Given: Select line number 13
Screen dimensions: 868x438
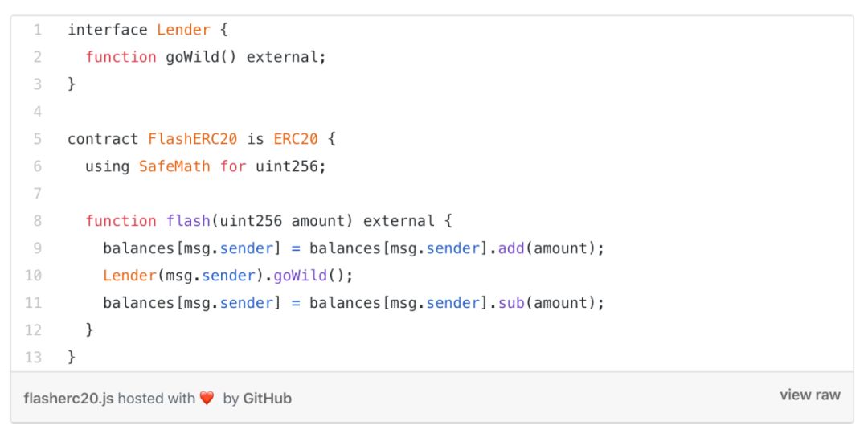Looking at the screenshot, I should coord(33,358).
